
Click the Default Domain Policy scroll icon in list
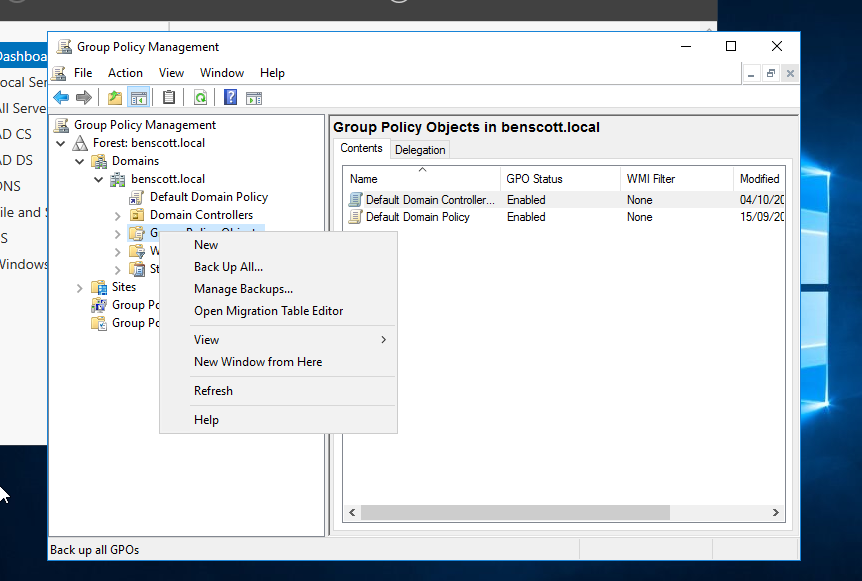(x=356, y=217)
